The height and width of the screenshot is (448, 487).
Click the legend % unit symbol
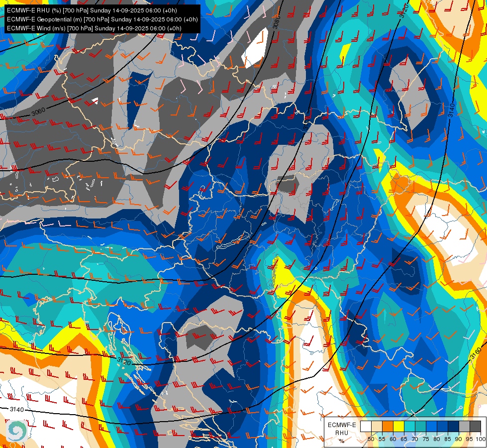342,441
